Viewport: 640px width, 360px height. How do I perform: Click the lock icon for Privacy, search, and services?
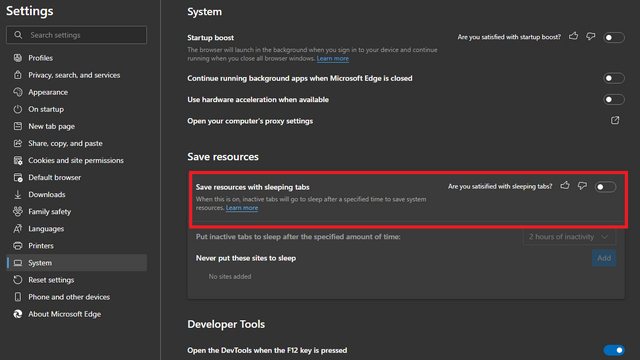point(18,75)
